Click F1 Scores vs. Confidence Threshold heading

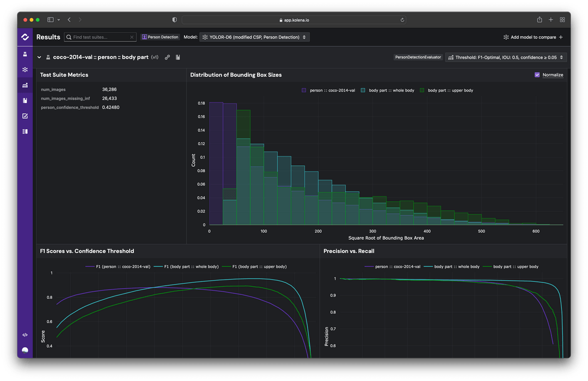[87, 251]
